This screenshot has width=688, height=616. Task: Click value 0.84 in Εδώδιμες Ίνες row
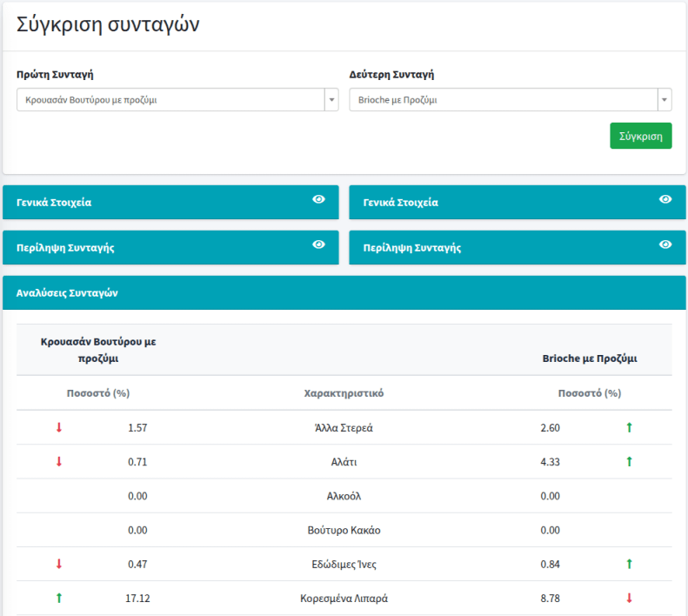pos(551,564)
